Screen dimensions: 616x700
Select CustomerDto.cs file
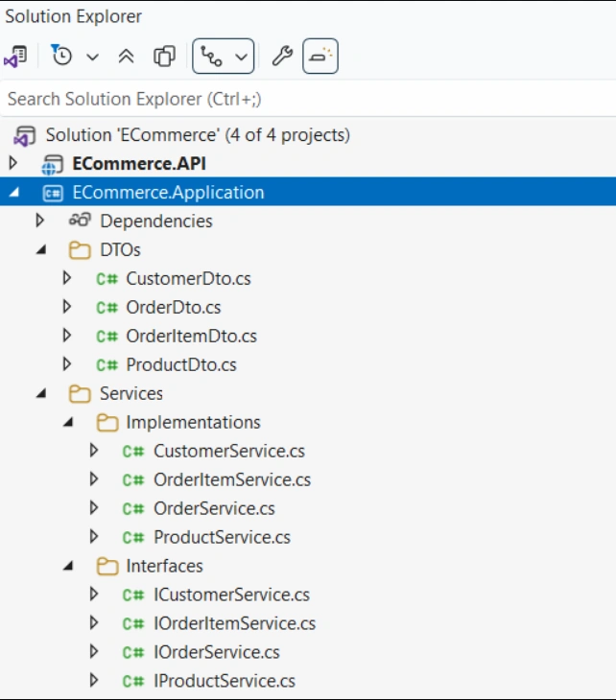(x=188, y=279)
